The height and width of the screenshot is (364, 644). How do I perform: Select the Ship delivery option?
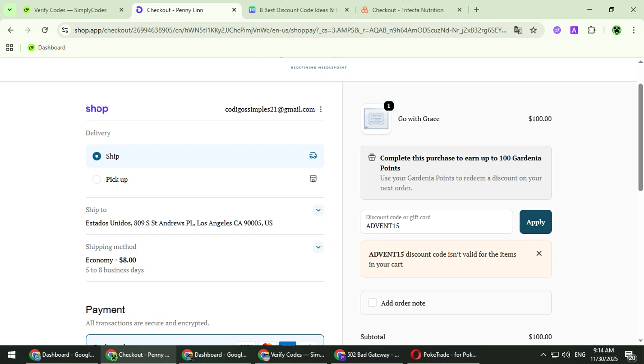205,156
